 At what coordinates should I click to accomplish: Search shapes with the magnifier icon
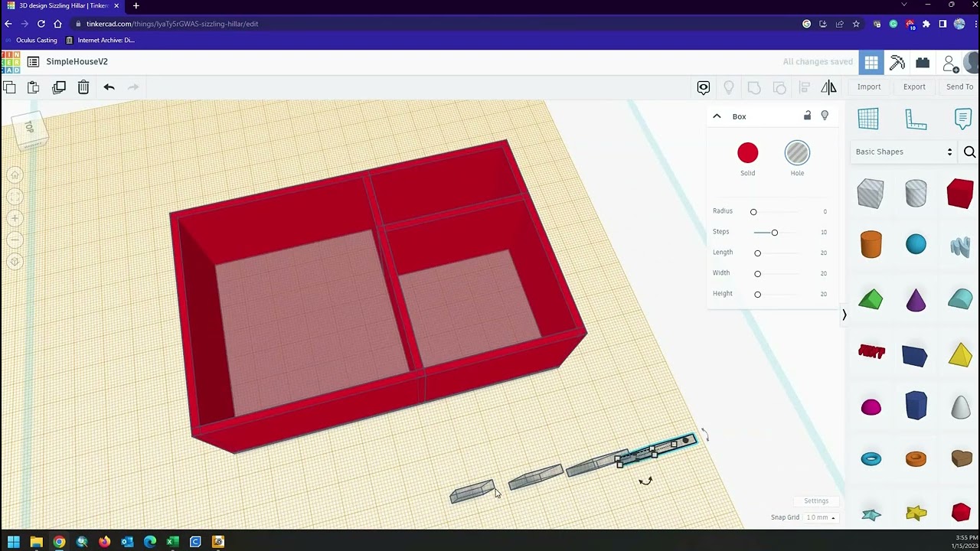tap(969, 152)
